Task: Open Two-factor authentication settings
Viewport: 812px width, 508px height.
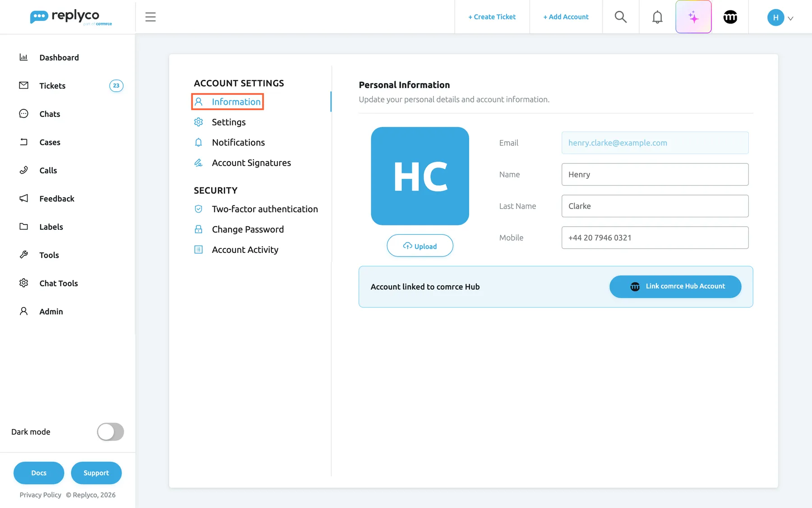Action: pyautogui.click(x=256, y=209)
